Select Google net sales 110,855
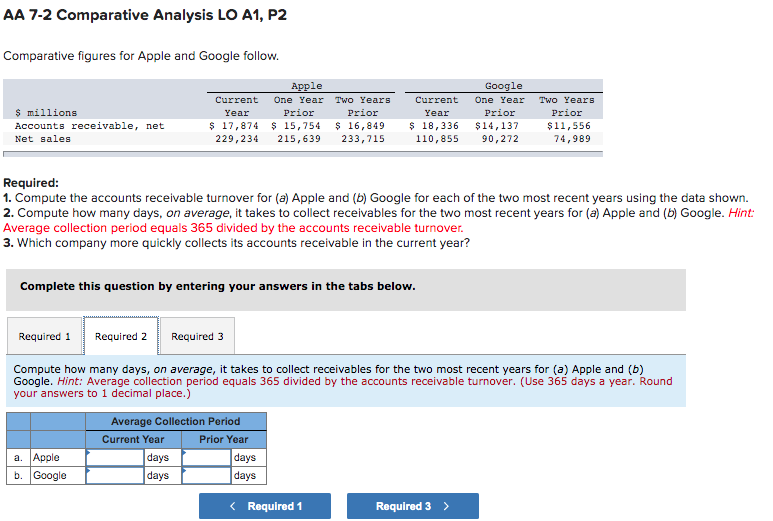 (x=437, y=139)
